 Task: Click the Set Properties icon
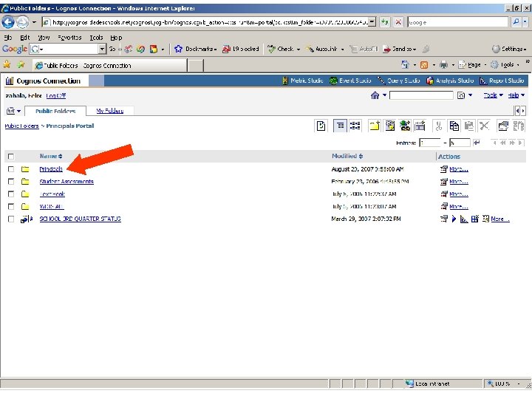pos(503,126)
